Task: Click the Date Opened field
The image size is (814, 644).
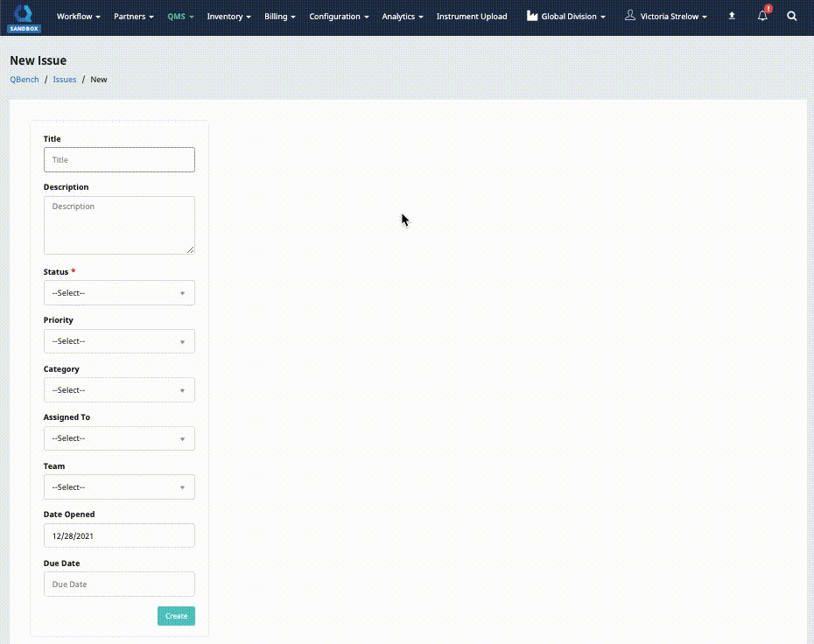Action: point(119,535)
